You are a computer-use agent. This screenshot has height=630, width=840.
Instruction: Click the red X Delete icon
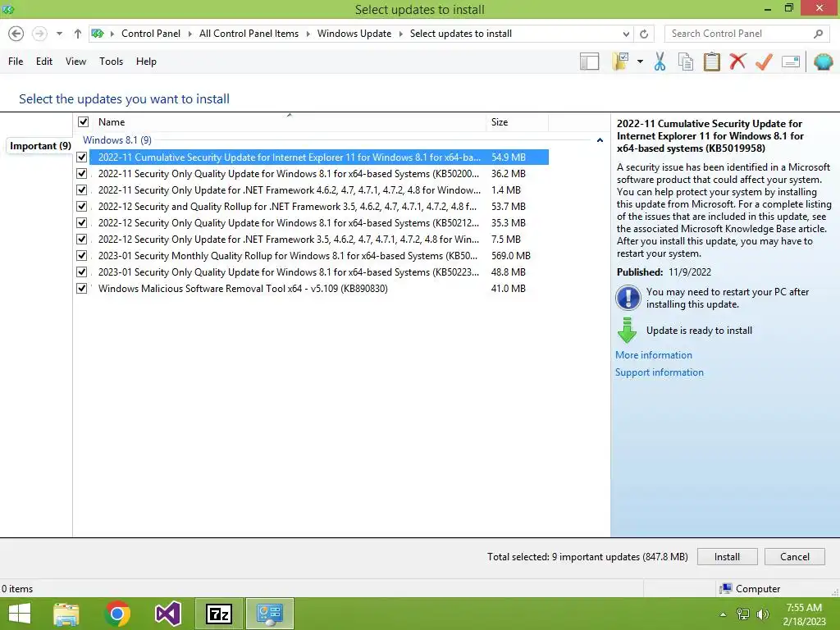737,62
